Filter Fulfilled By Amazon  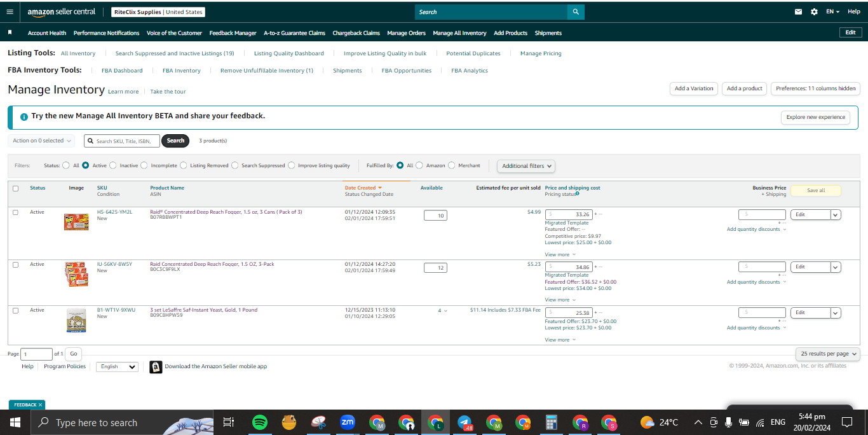419,165
